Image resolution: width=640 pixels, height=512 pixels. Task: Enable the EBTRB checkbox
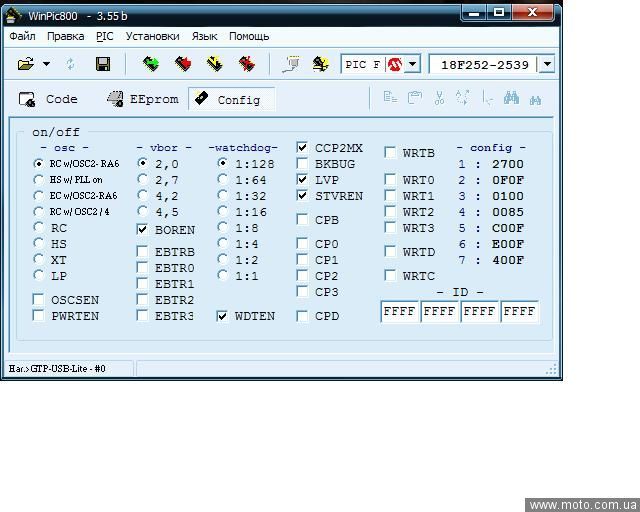pos(142,252)
